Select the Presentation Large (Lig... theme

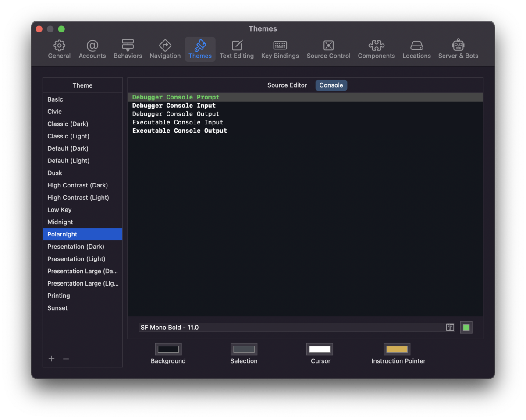82,283
